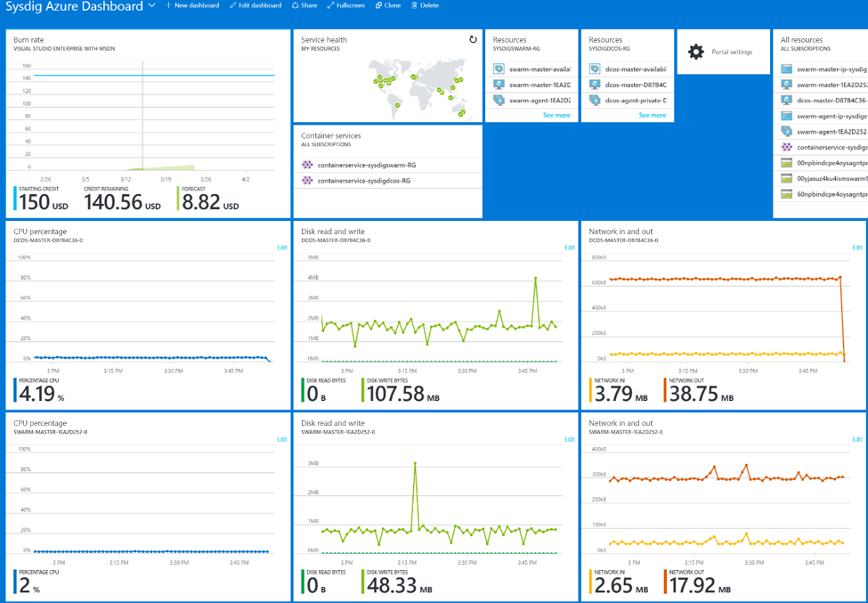Click the containerservice-sysdigdcos-RG icon
The image size is (868, 603).
pos(306,181)
